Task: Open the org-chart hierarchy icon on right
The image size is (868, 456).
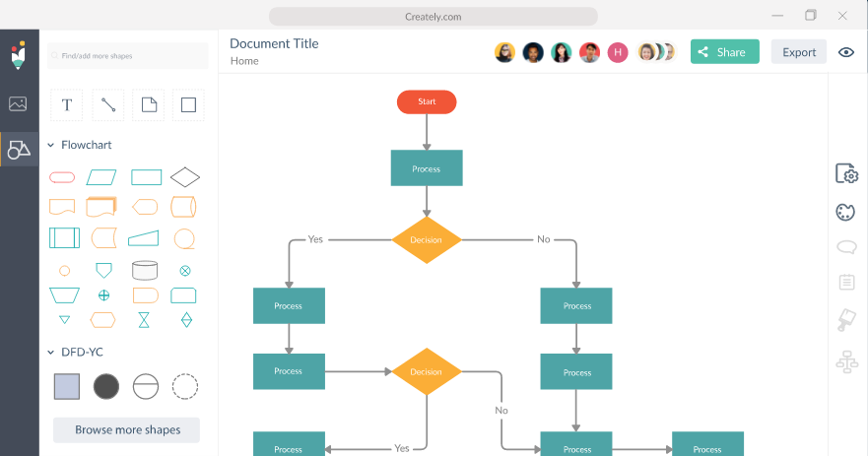Action: (x=846, y=361)
